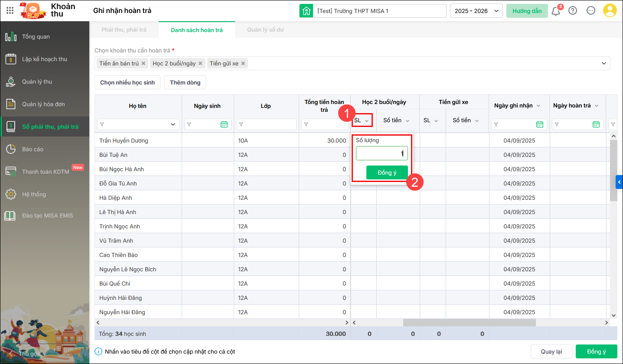The width and height of the screenshot is (623, 364).
Task: Click the Chọn nhiều học sinh button
Action: (x=127, y=82)
